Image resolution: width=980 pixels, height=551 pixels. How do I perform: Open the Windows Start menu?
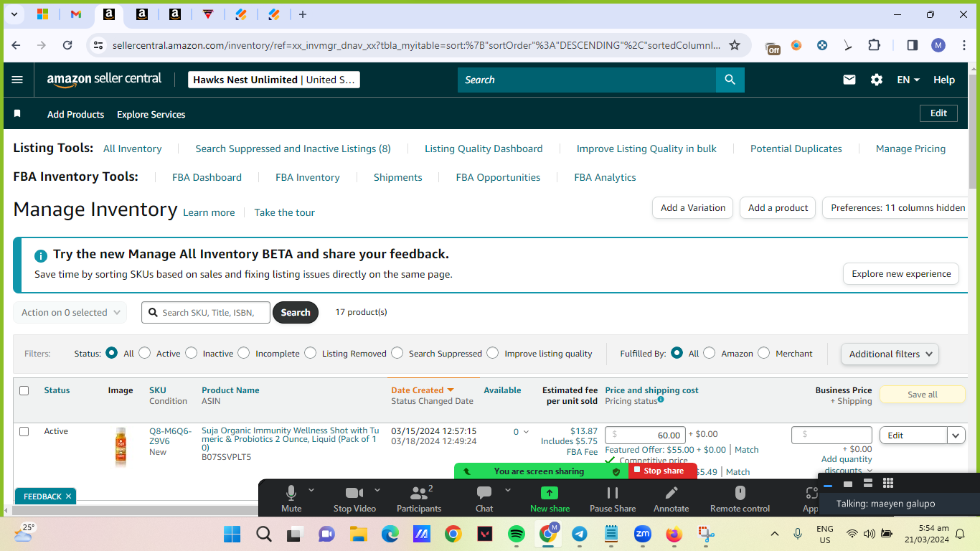pyautogui.click(x=232, y=534)
